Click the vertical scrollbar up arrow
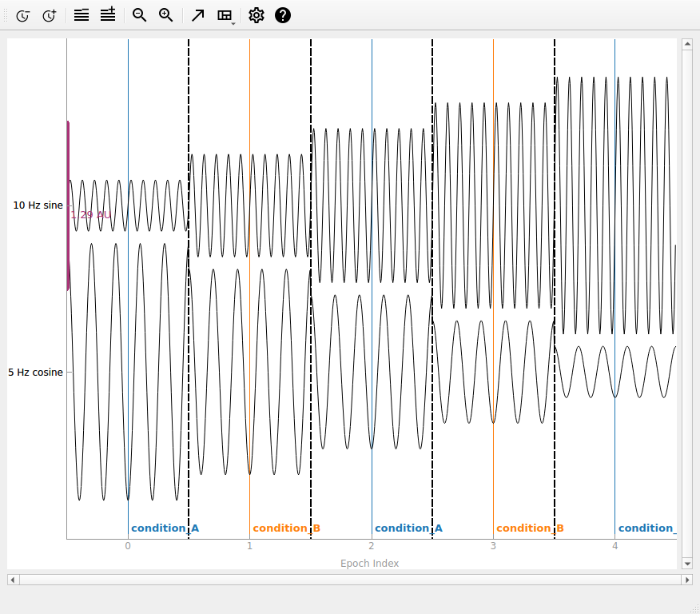The height and width of the screenshot is (614, 700). pos(687,44)
